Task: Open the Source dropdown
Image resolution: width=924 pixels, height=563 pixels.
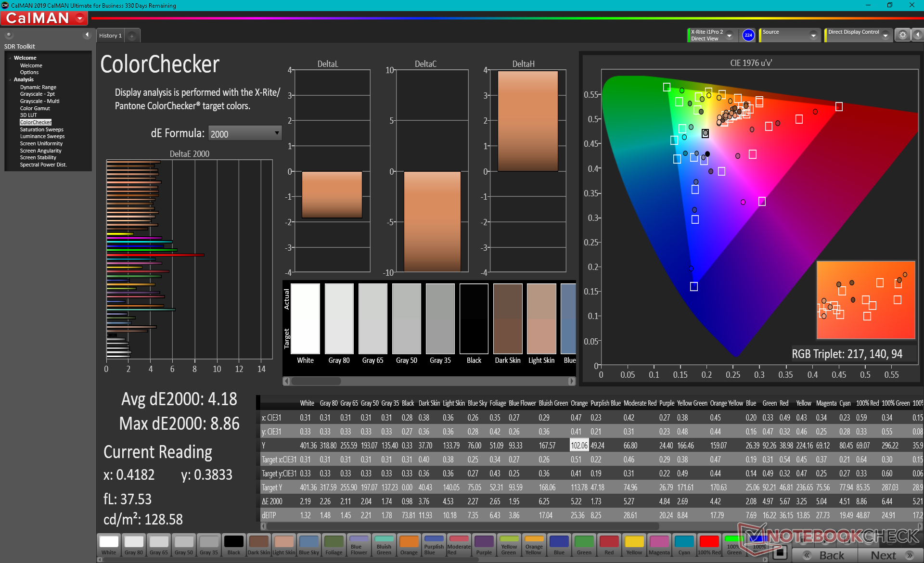Action: [x=813, y=36]
